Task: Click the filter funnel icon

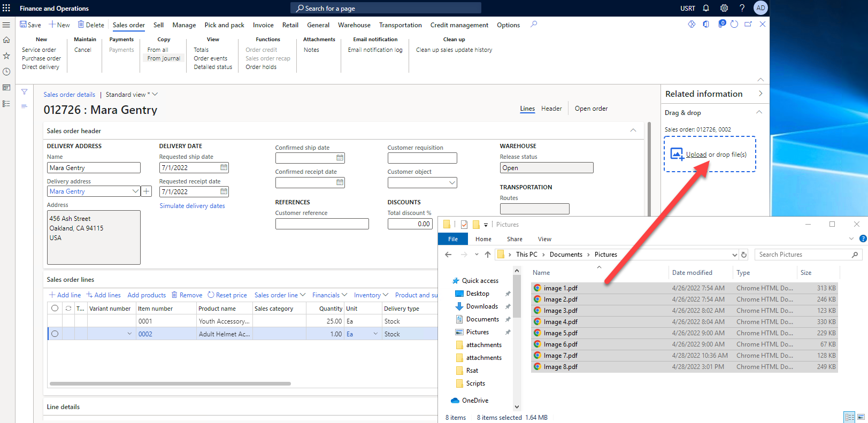Action: (24, 92)
